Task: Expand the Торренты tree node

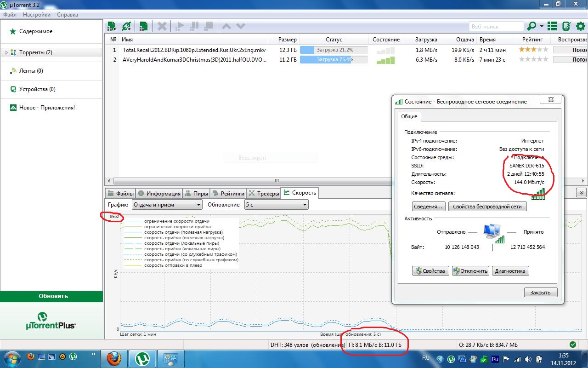Action: click(6, 52)
